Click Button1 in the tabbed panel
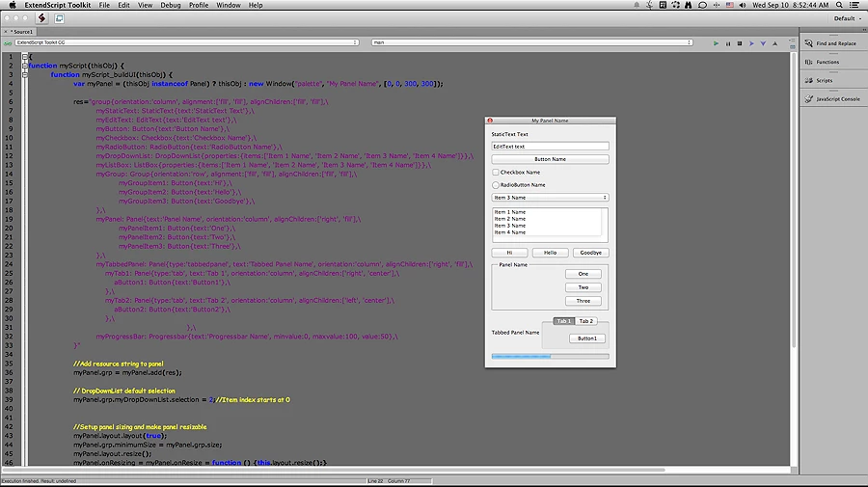Image resolution: width=868 pixels, height=487 pixels. click(586, 338)
